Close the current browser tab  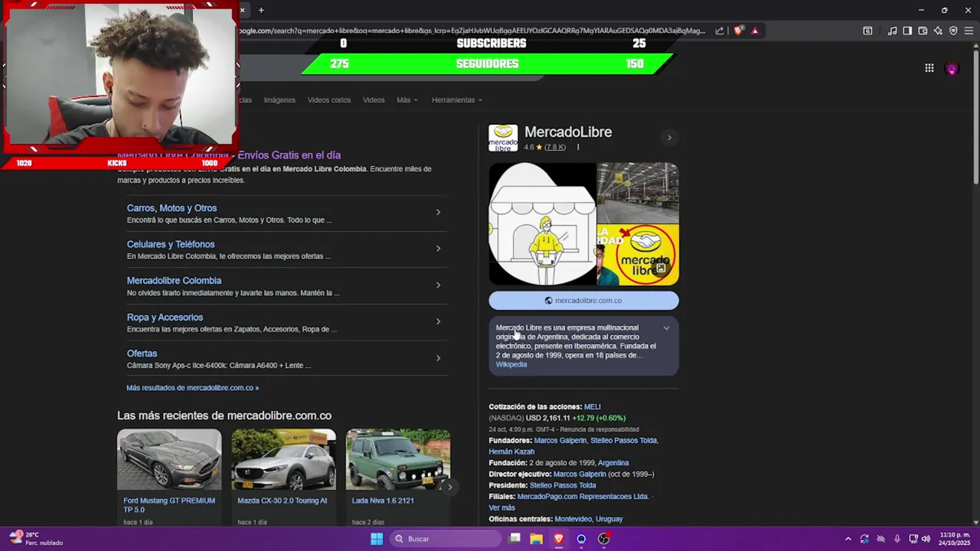pos(242,10)
